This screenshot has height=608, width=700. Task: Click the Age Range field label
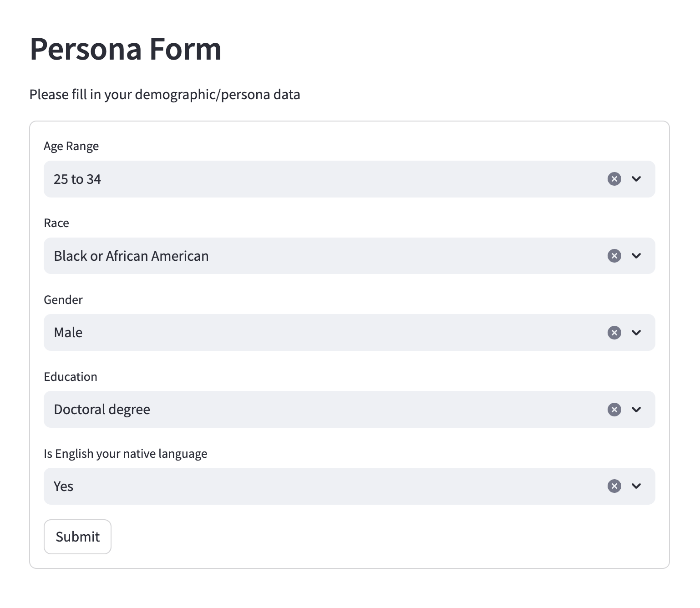pos(71,147)
